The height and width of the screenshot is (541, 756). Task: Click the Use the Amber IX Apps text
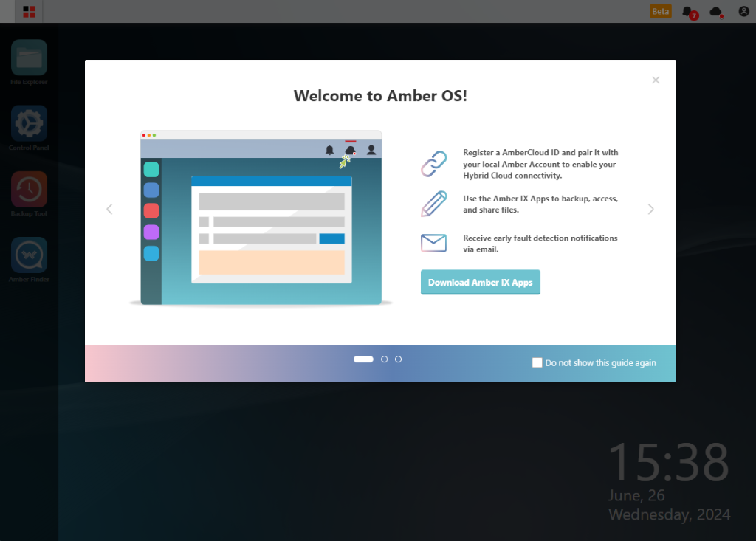540,204
